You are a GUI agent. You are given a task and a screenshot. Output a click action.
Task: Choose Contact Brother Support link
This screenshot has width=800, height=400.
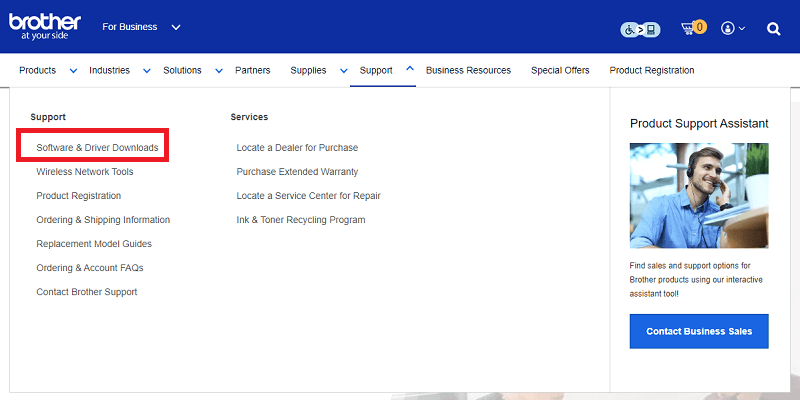point(86,292)
